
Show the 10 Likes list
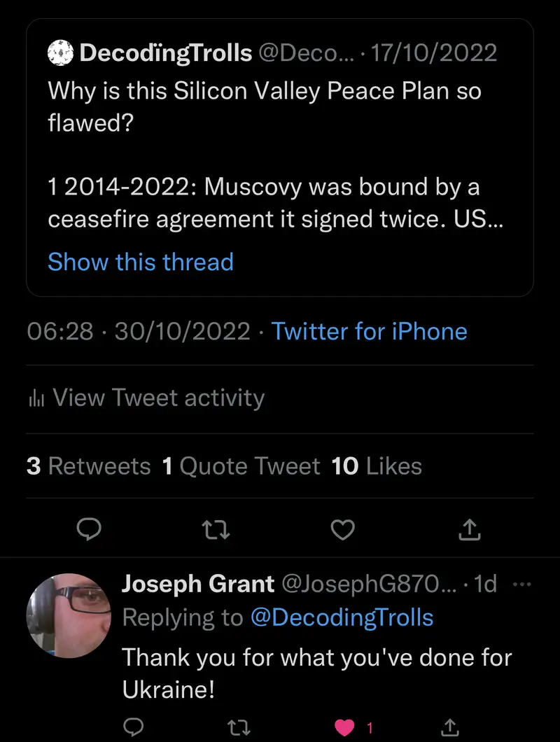377,466
